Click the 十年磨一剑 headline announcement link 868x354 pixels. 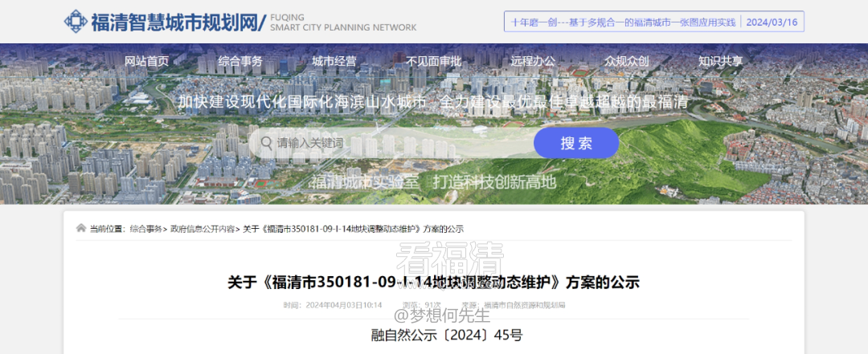click(x=624, y=22)
